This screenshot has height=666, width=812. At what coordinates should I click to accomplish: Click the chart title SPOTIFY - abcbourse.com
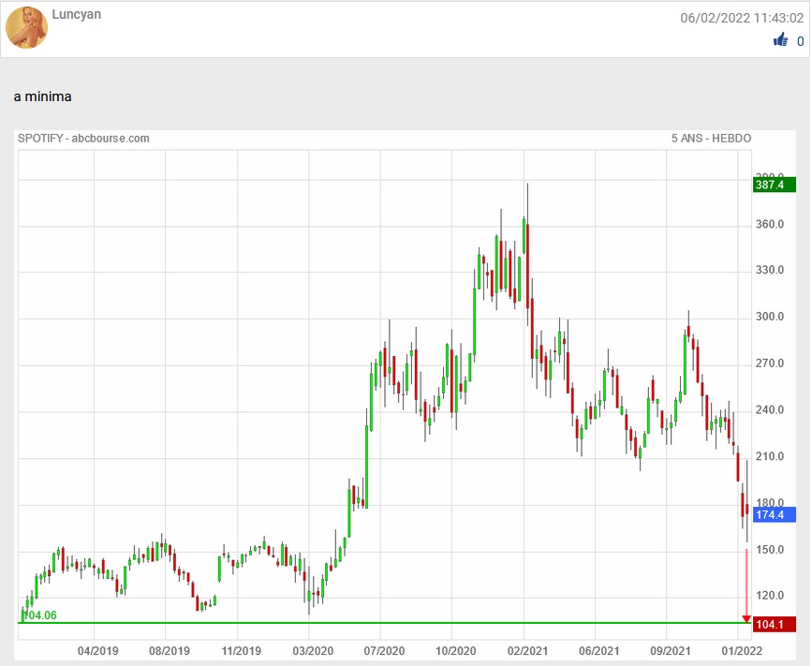point(83,139)
